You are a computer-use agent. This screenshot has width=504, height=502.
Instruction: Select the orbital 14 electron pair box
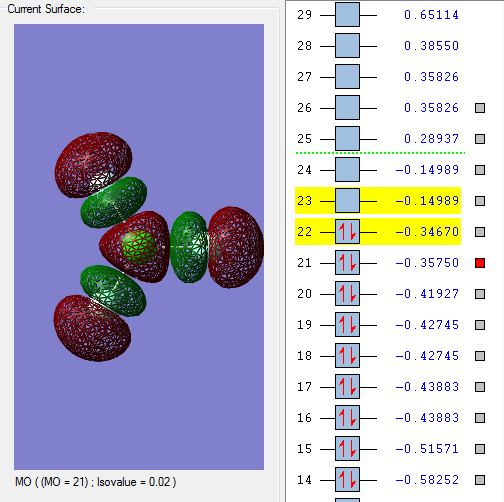click(x=347, y=480)
